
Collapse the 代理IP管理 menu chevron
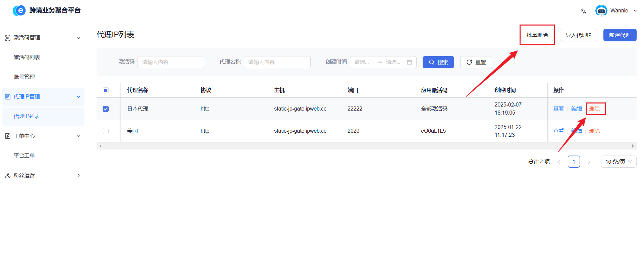click(x=78, y=97)
